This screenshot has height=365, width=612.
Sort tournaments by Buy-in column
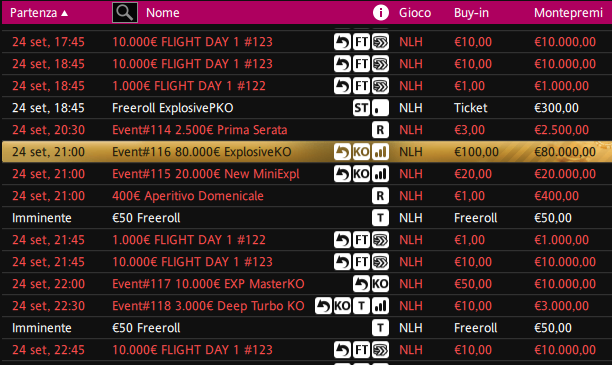pyautogui.click(x=471, y=13)
